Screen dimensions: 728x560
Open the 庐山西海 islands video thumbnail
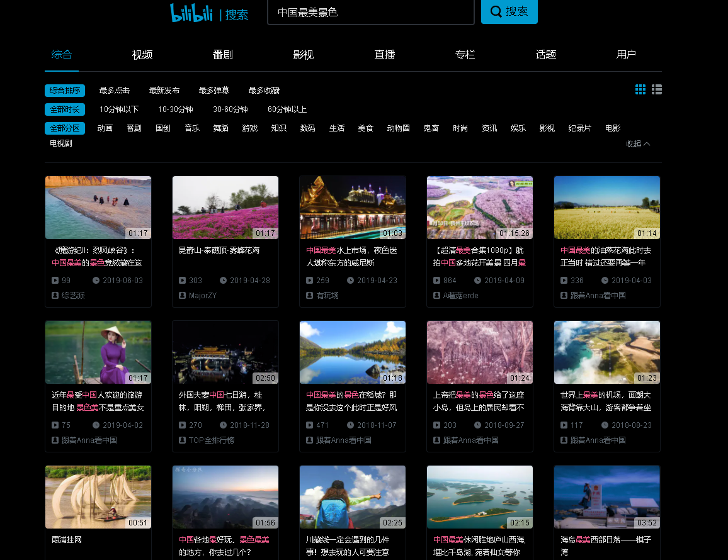[480, 497]
